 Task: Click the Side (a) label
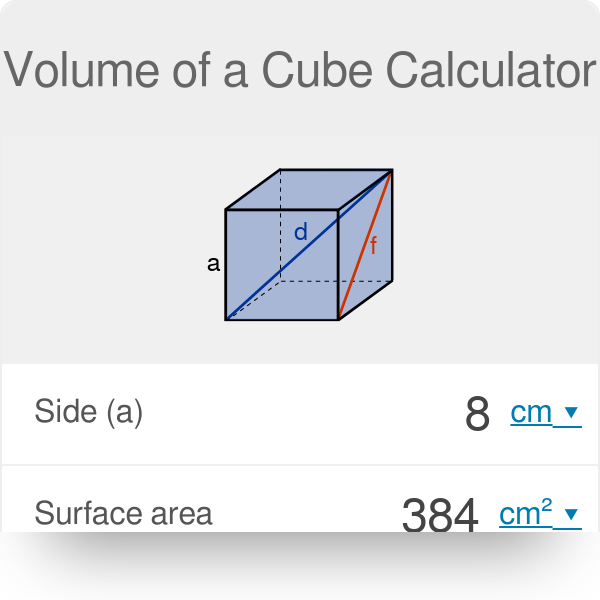pos(89,412)
